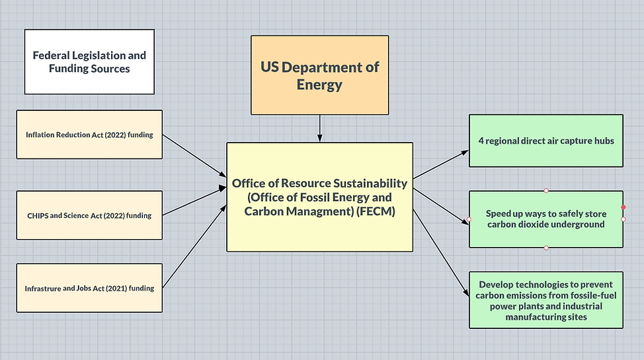Image resolution: width=644 pixels, height=360 pixels.
Task: Select the CHIPS and Science Act (2022) funding box
Action: pyautogui.click(x=89, y=215)
